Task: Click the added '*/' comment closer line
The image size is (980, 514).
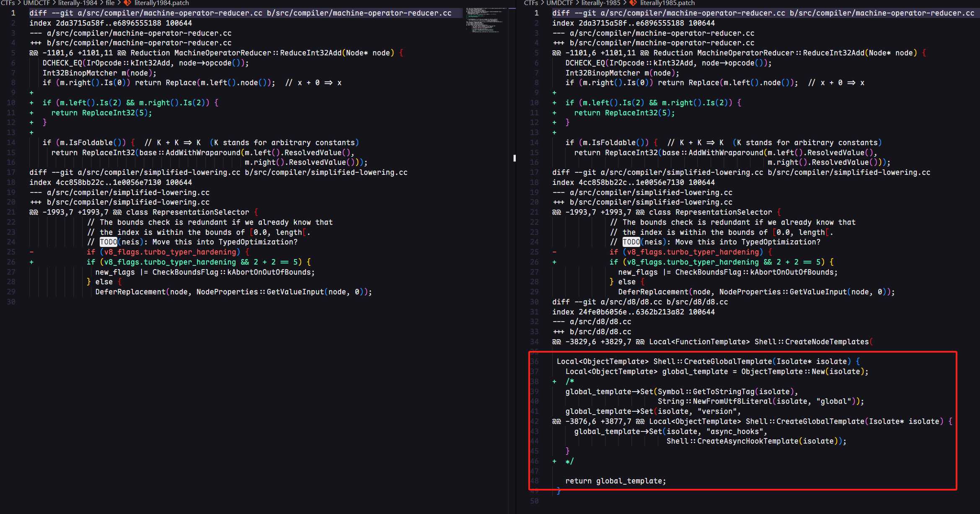Action: 569,461
